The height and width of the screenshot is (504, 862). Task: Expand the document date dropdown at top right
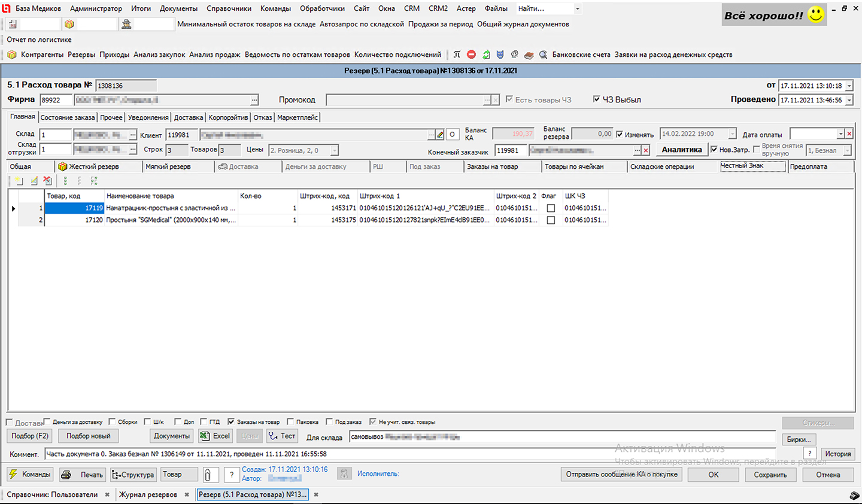(849, 86)
